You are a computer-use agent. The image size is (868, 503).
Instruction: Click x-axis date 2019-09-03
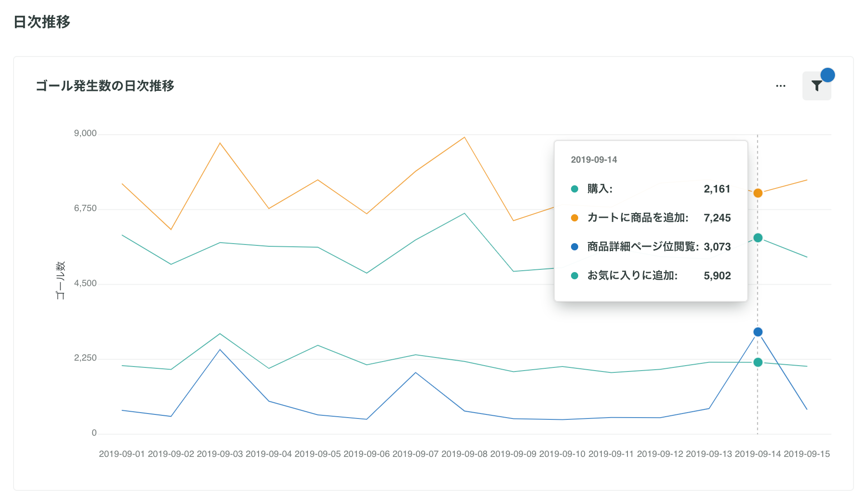pos(220,454)
